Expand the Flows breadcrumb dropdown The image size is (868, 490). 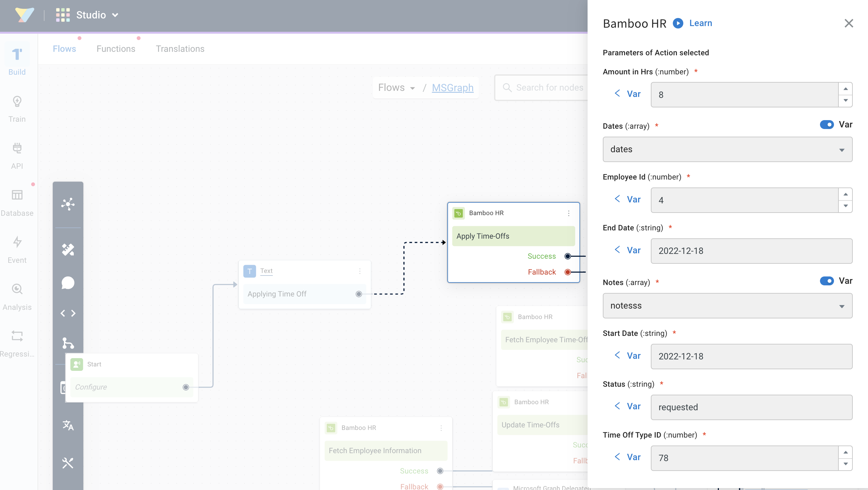pos(396,88)
